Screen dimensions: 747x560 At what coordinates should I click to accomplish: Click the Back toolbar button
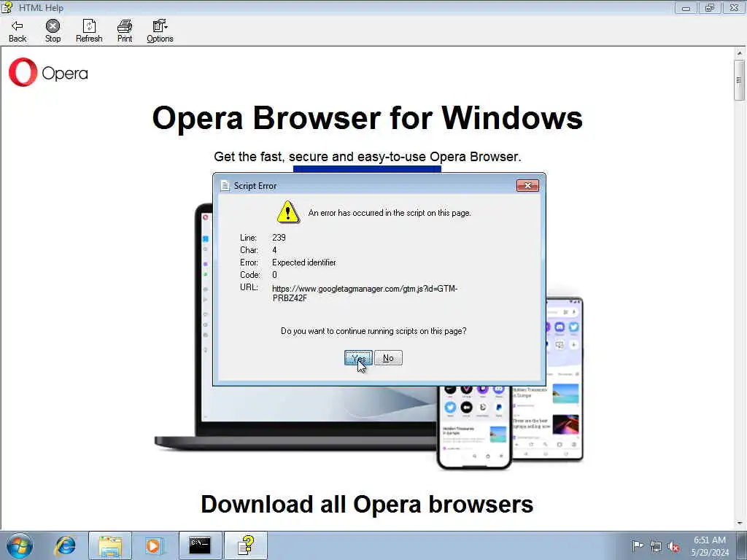(18, 31)
